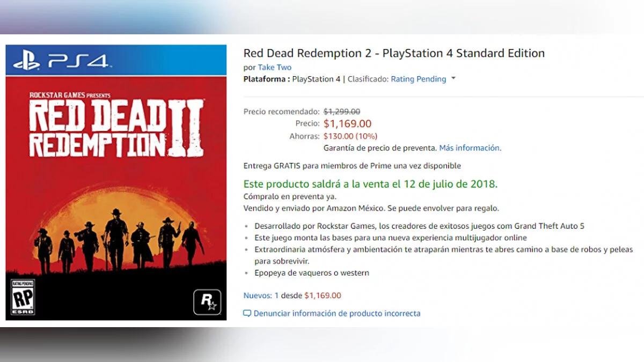Click the product title Red Dead Redemption 2
Image resolution: width=644 pixels, height=362 pixels.
click(394, 53)
